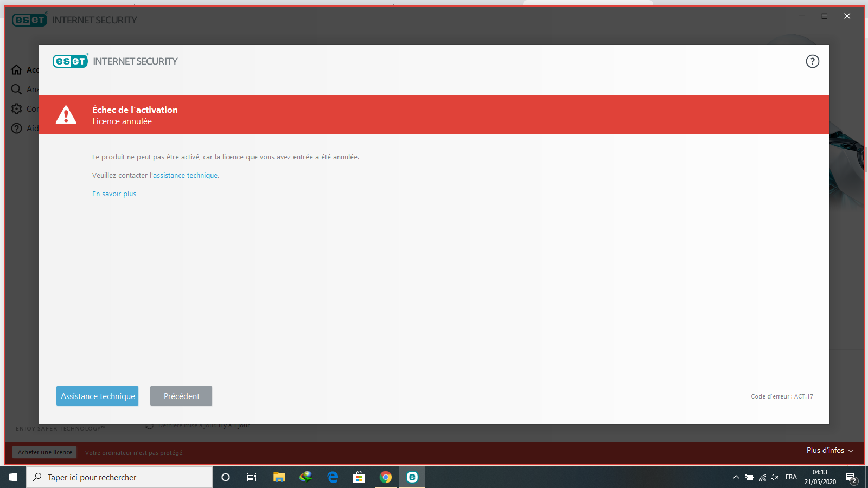This screenshot has height=488, width=868.
Task: Select the ESET app icon on taskbar
Action: tap(412, 477)
